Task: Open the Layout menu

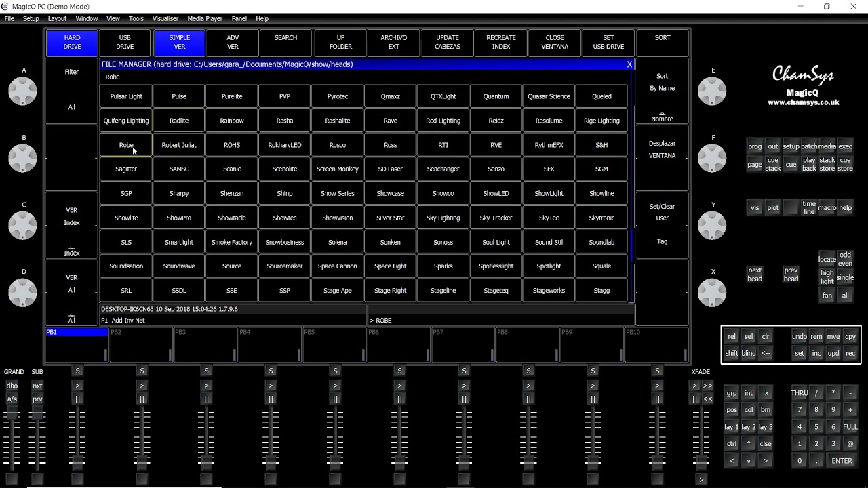Action: 57,18
